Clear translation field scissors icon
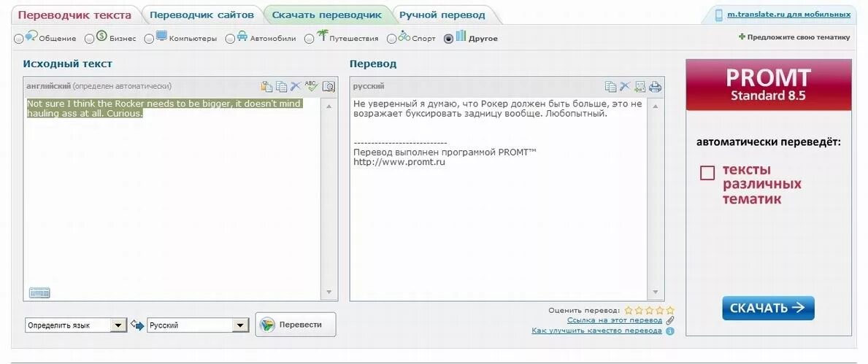Image resolution: width=868 pixels, height=364 pixels. 625,86
